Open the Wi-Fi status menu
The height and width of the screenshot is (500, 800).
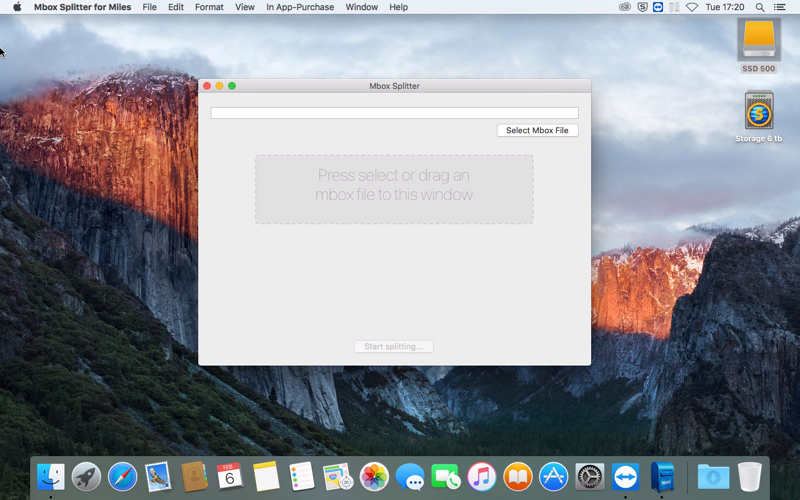(x=691, y=7)
